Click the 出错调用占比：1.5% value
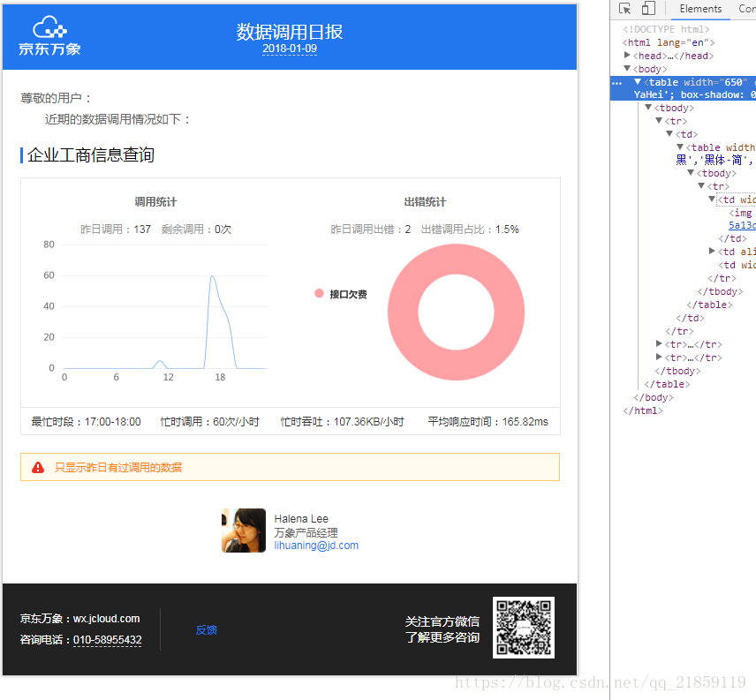The image size is (756, 700). coord(470,230)
